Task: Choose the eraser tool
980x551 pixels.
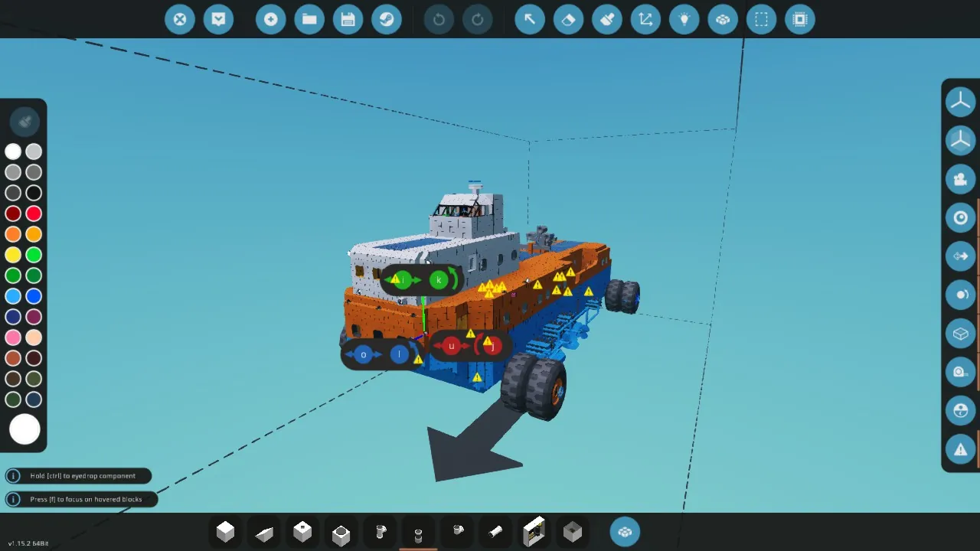Action: (x=568, y=19)
